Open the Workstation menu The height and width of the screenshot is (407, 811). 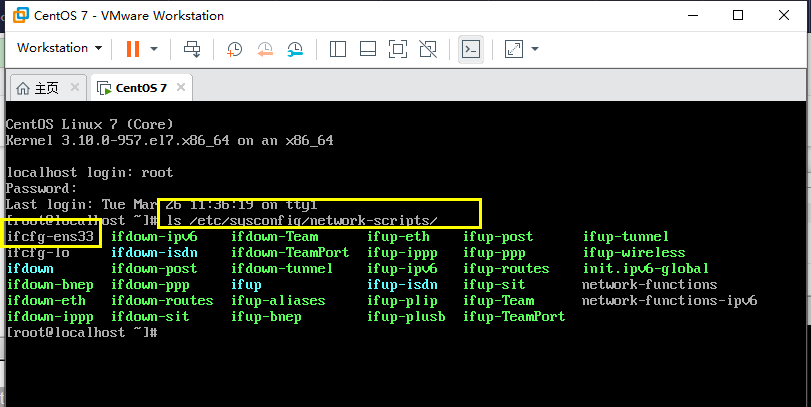[x=59, y=48]
